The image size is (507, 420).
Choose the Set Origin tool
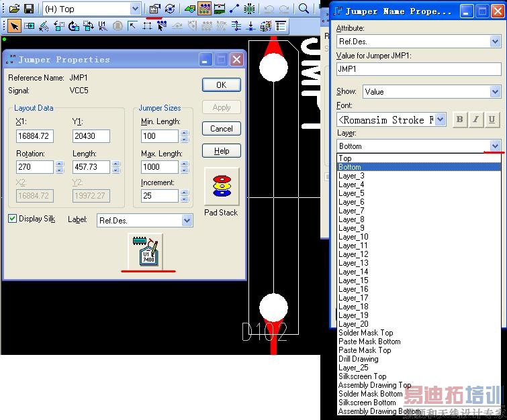point(132,26)
